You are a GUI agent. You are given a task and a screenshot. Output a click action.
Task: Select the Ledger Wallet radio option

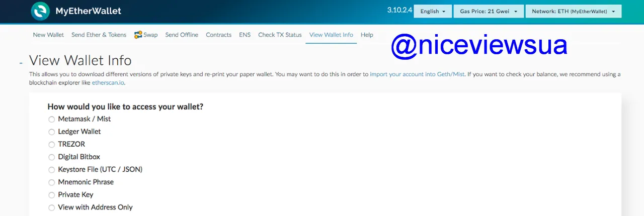click(51, 132)
